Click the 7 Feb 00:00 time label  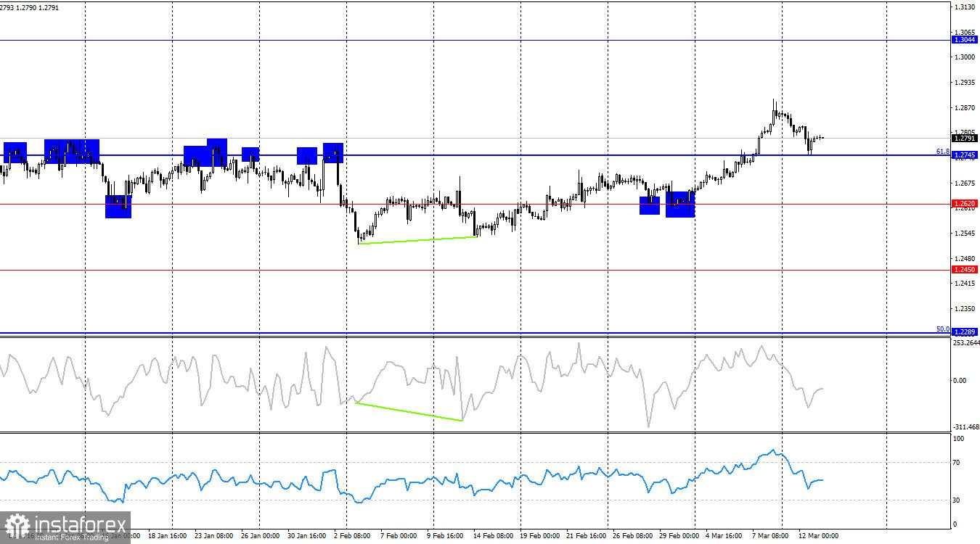tap(399, 536)
